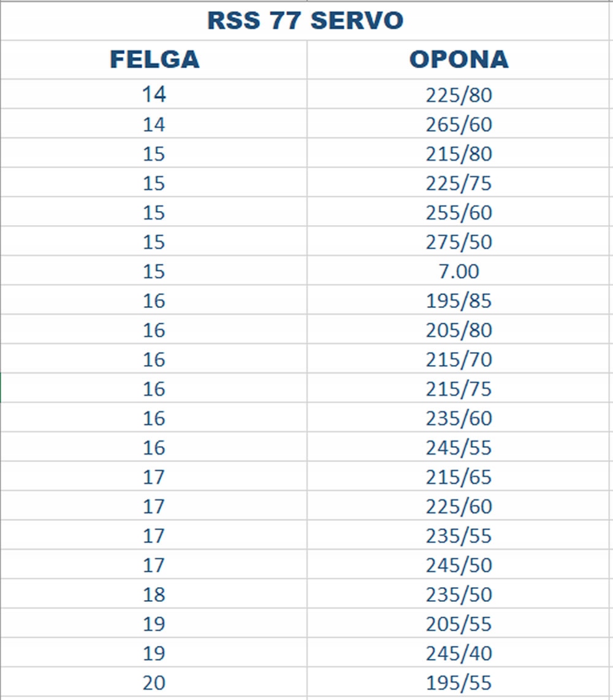This screenshot has width=613, height=700.
Task: Select the cell showing 215/65
Action: pyautogui.click(x=459, y=477)
